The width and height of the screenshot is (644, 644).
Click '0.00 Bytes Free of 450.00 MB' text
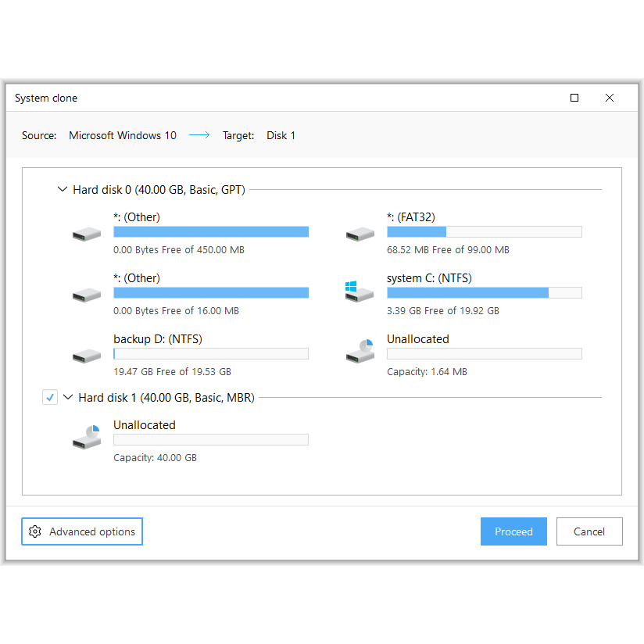[x=179, y=250]
